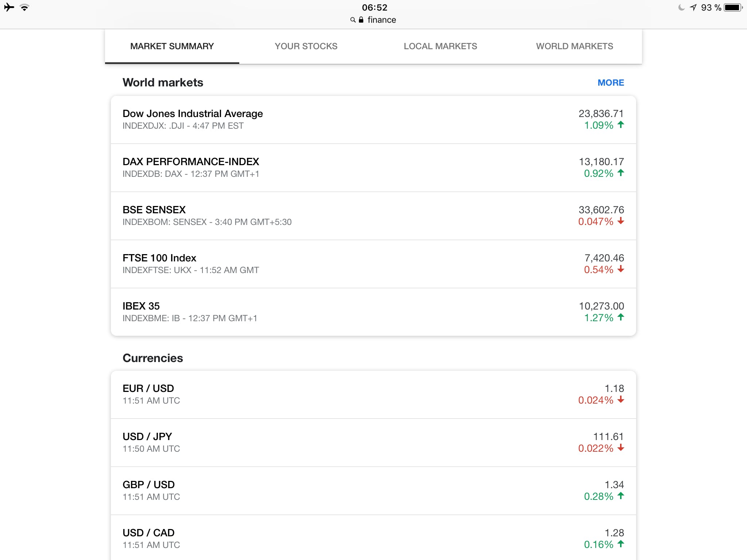
Task: Click the 0.047% change percentage
Action: coord(596,222)
